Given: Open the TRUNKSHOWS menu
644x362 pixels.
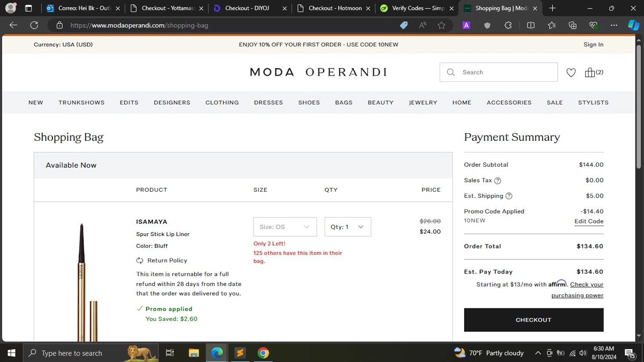Looking at the screenshot, I should (82, 103).
